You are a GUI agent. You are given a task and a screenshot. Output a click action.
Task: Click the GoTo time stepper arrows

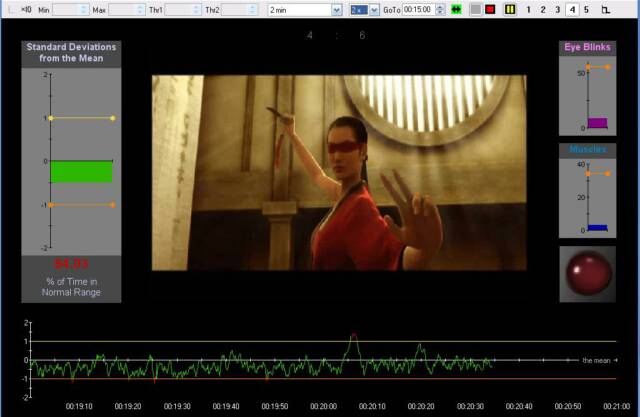click(440, 10)
